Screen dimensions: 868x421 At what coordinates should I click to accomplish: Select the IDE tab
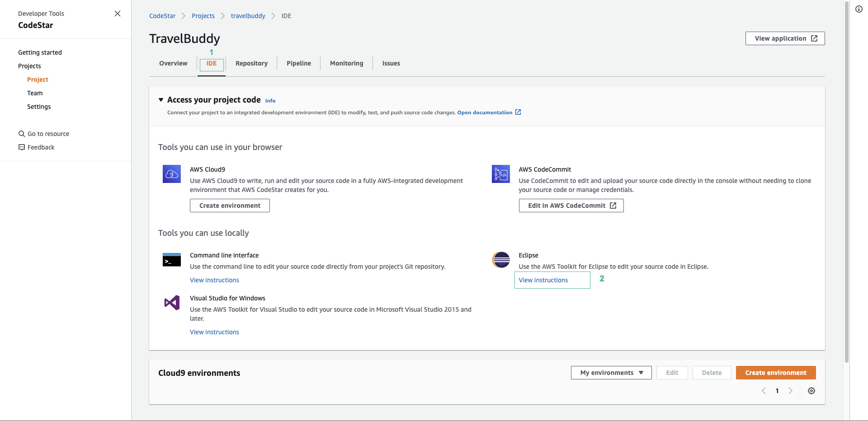212,63
